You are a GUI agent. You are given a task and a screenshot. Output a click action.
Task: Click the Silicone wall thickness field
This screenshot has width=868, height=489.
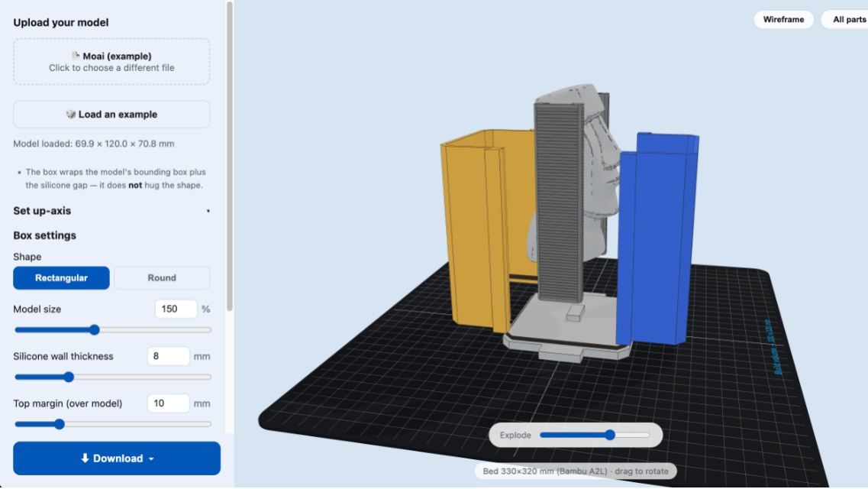coord(168,356)
